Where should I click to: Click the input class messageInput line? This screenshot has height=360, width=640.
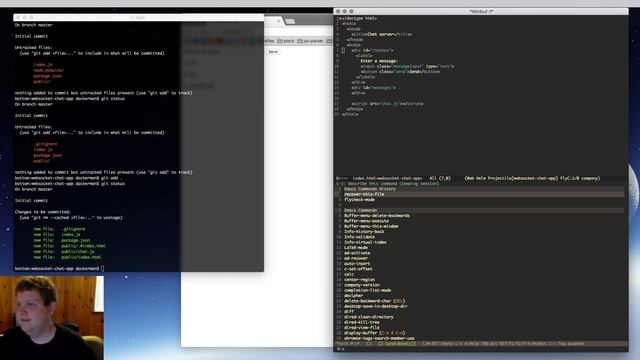[407, 66]
